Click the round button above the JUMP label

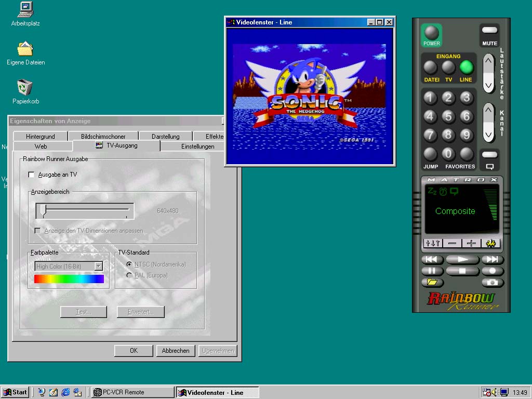click(x=430, y=154)
